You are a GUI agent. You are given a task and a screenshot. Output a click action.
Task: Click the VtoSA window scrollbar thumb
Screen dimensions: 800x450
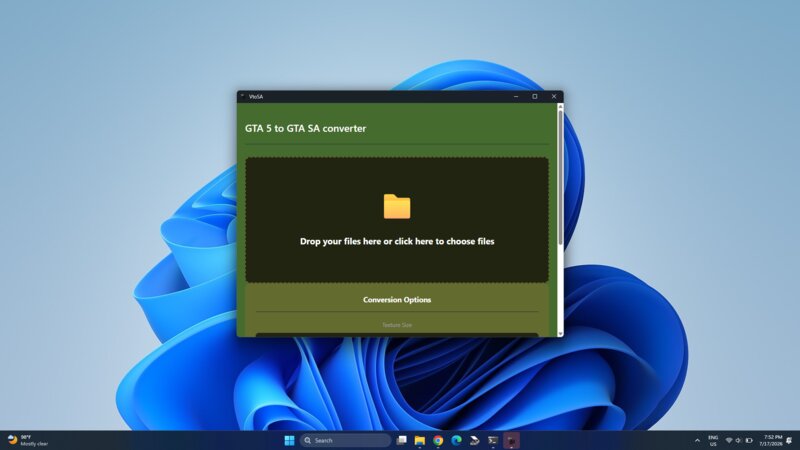coord(560,178)
